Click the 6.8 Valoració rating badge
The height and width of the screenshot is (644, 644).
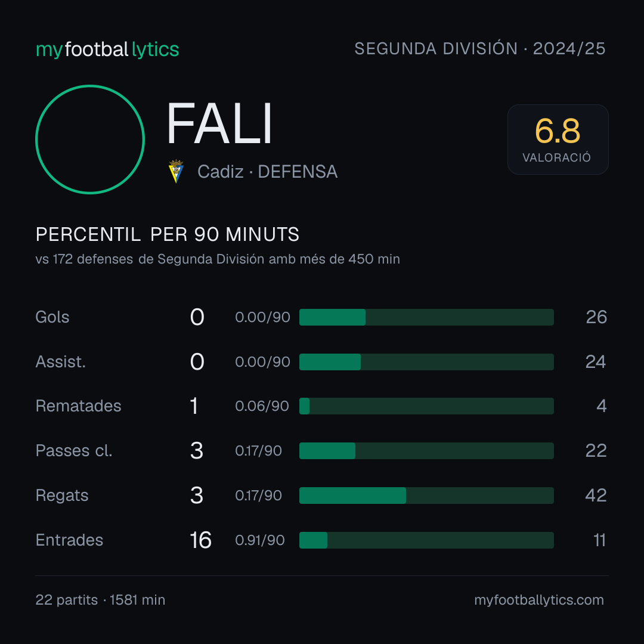pos(558,139)
